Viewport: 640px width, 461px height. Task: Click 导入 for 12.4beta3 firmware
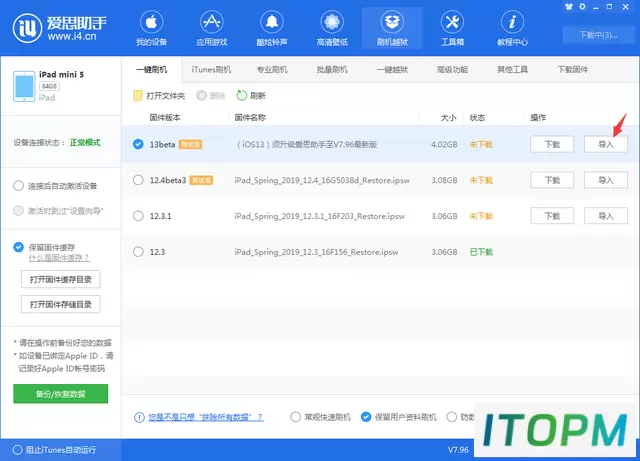click(x=606, y=180)
